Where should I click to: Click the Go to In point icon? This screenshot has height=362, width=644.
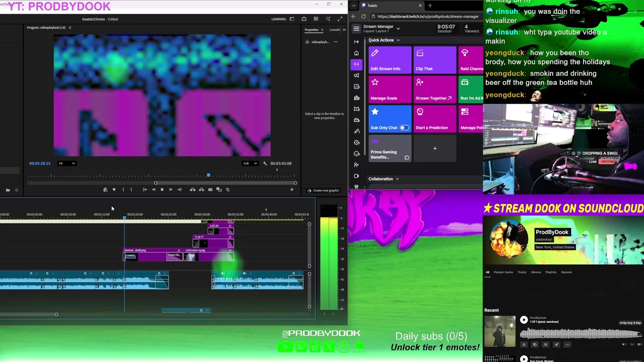pyautogui.click(x=145, y=190)
